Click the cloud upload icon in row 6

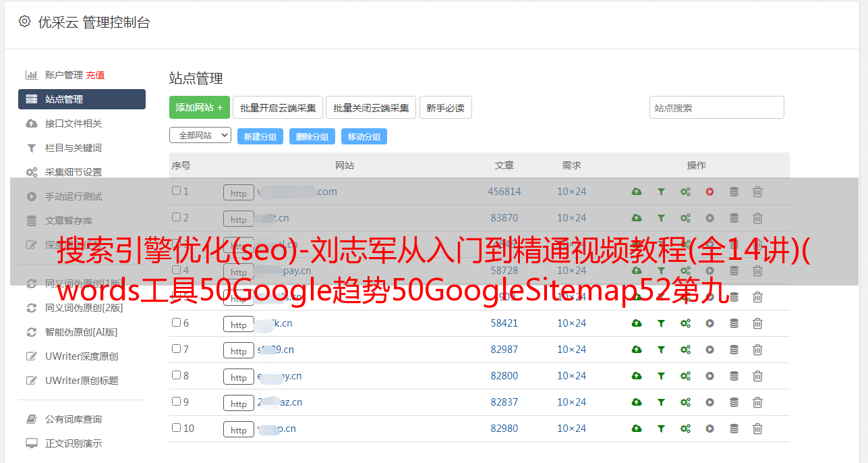click(637, 323)
